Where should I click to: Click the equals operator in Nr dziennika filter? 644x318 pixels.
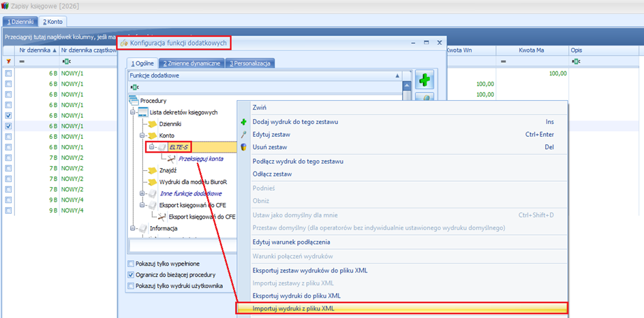22,61
